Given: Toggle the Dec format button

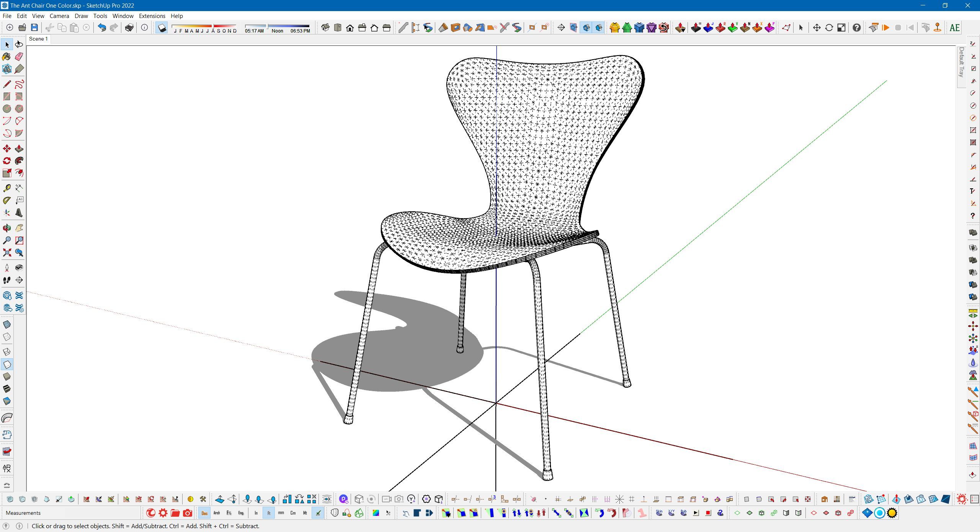Looking at the screenshot, I should [204, 513].
